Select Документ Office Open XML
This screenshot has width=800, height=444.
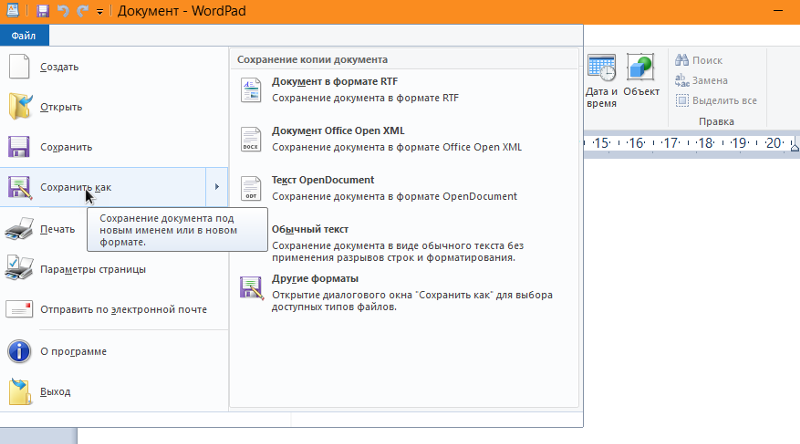[x=338, y=131]
